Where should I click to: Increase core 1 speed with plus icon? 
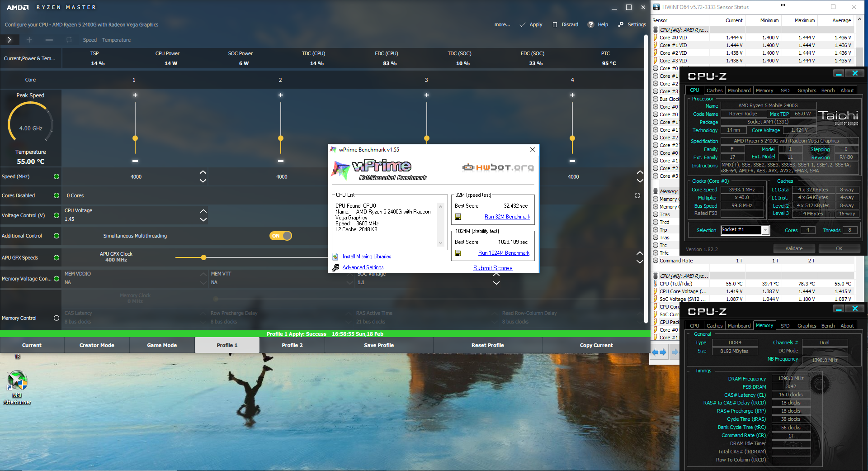tap(135, 95)
